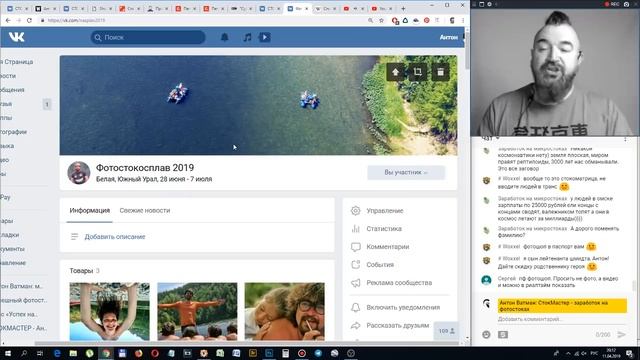640x360 pixels.
Task: Open Windows Start menu
Action: pos(8,353)
